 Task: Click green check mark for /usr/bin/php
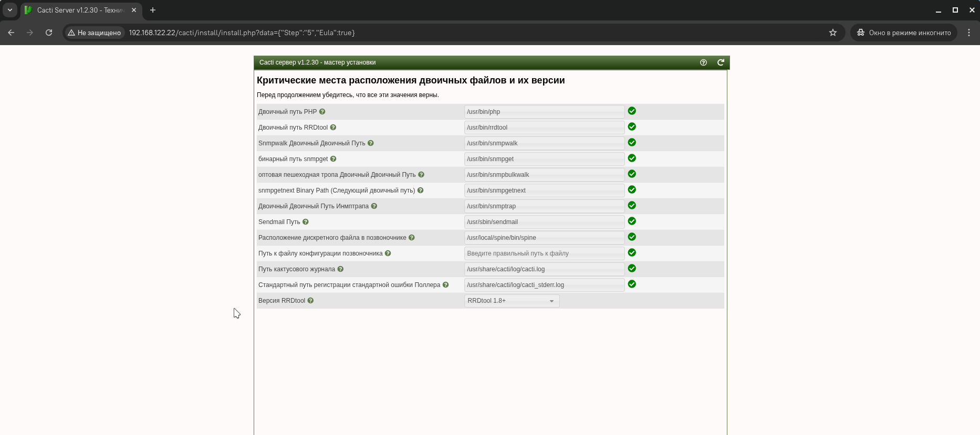tap(632, 111)
